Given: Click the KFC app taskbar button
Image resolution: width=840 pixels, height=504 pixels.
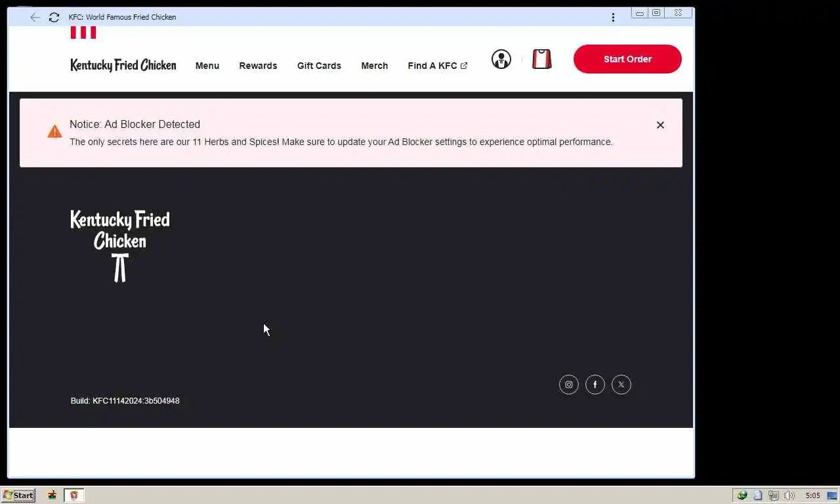Looking at the screenshot, I should (x=73, y=495).
